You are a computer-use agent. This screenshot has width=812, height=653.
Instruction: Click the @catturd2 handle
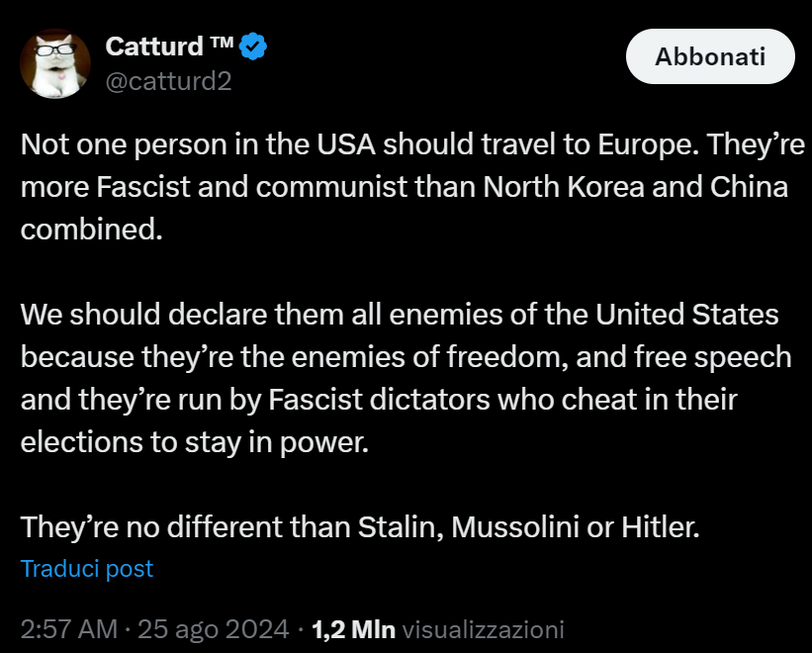tap(168, 81)
